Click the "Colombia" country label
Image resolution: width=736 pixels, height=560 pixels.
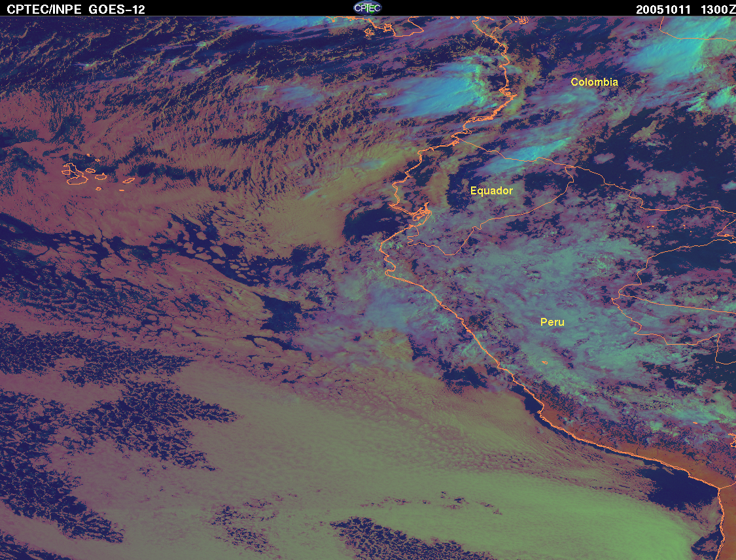click(594, 82)
